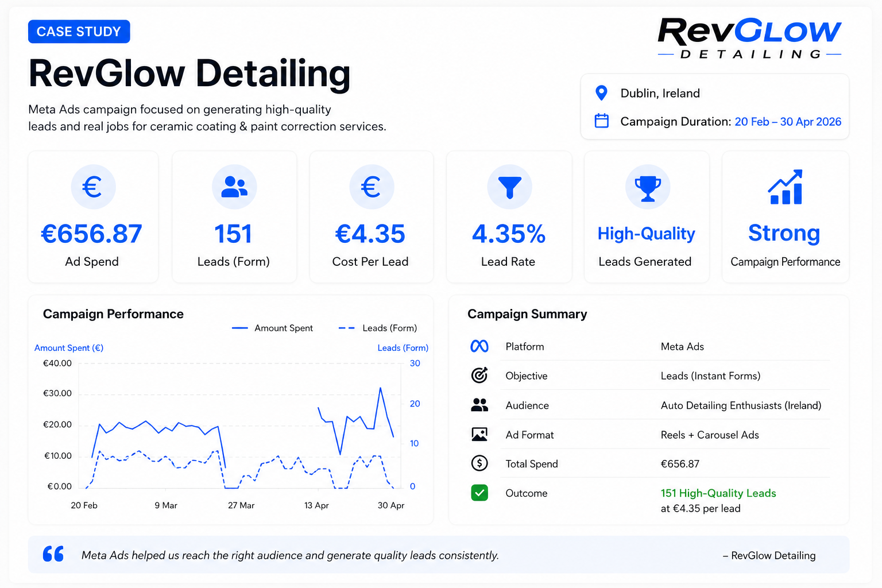Click the Leads (Form) right axis title
Image resolution: width=882 pixels, height=588 pixels.
[x=403, y=348]
